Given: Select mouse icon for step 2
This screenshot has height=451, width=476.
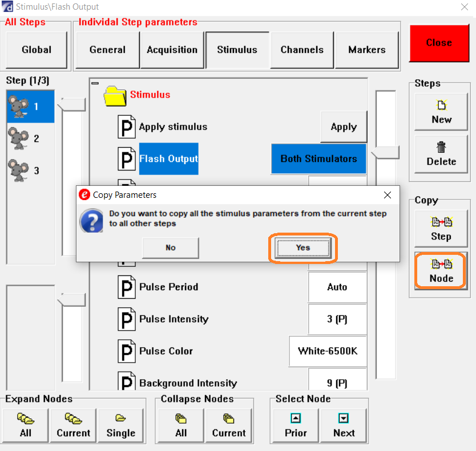Looking at the screenshot, I should 18,139.
